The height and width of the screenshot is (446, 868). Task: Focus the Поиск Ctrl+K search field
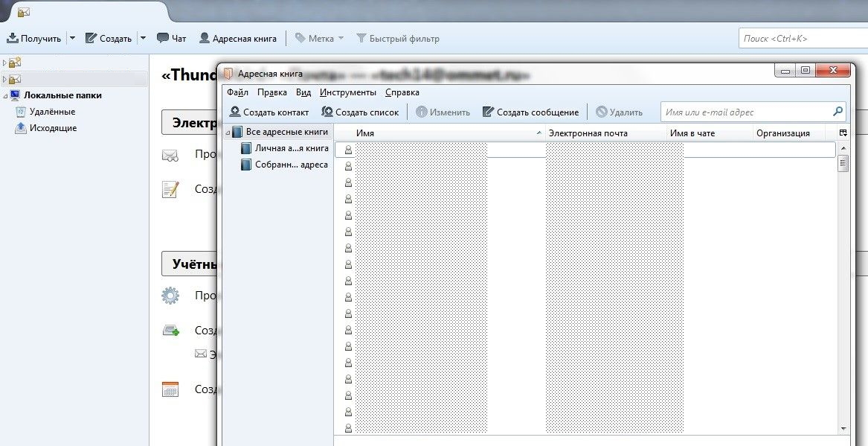pyautogui.click(x=803, y=38)
